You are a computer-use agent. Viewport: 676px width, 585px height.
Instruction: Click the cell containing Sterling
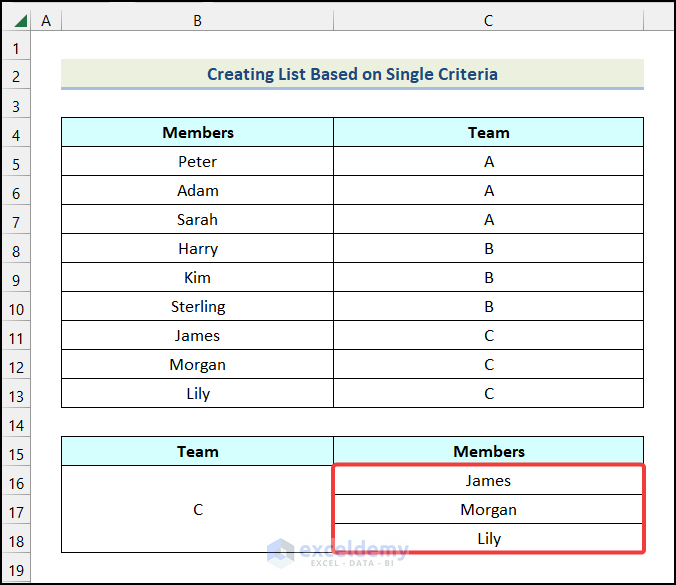pyautogui.click(x=198, y=306)
